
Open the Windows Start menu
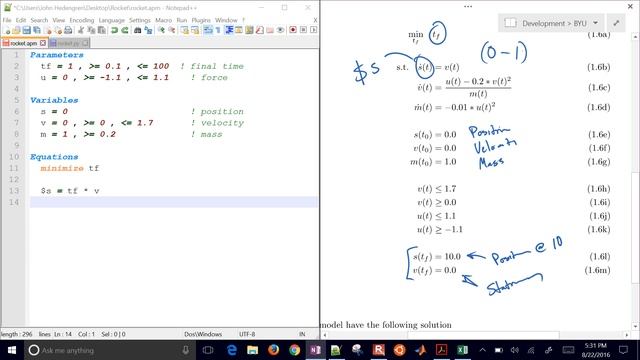12,350
